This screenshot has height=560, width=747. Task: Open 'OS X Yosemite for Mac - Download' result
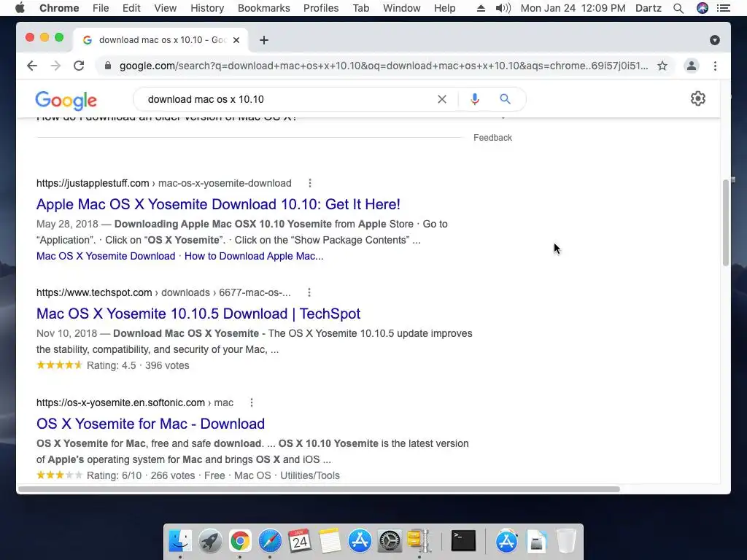coord(150,424)
